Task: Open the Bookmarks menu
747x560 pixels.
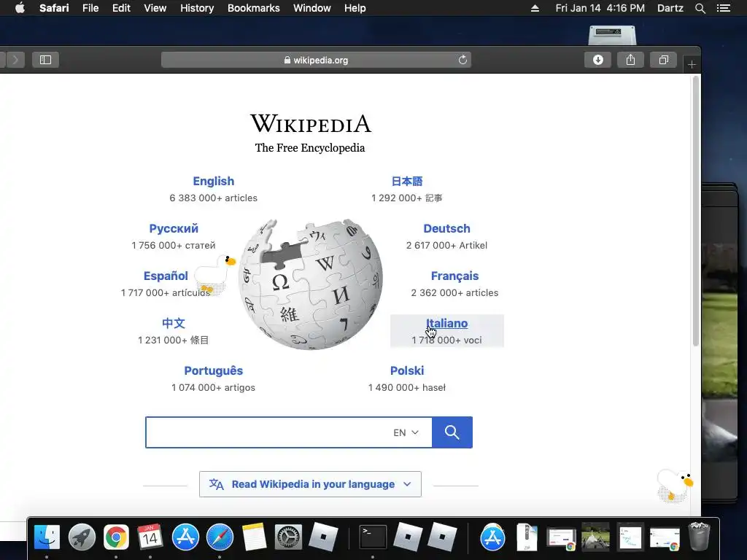Action: [253, 8]
